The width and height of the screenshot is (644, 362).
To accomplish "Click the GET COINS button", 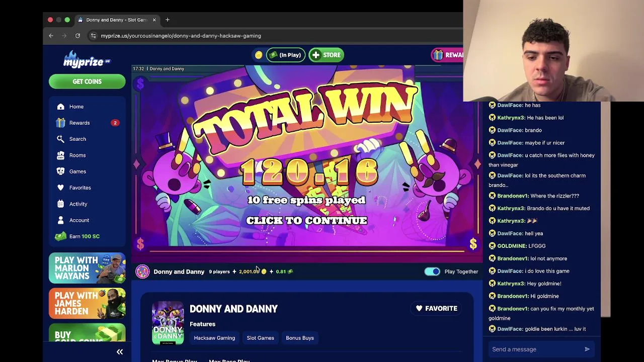I will coord(87,81).
